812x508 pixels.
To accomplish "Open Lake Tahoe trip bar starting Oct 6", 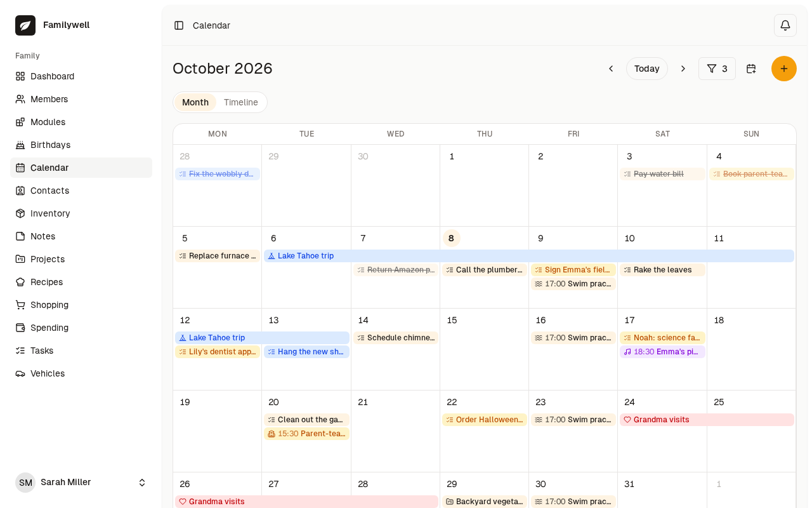I will coord(529,256).
